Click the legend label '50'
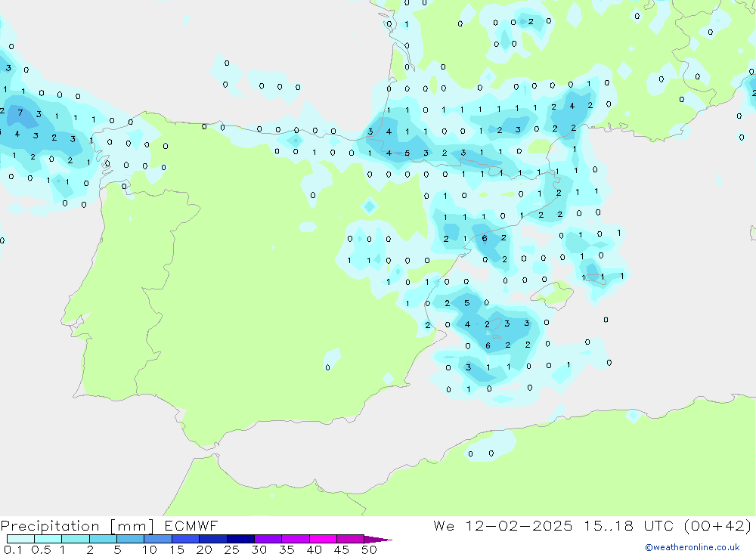Viewport: 756px width, 554px height. (369, 549)
